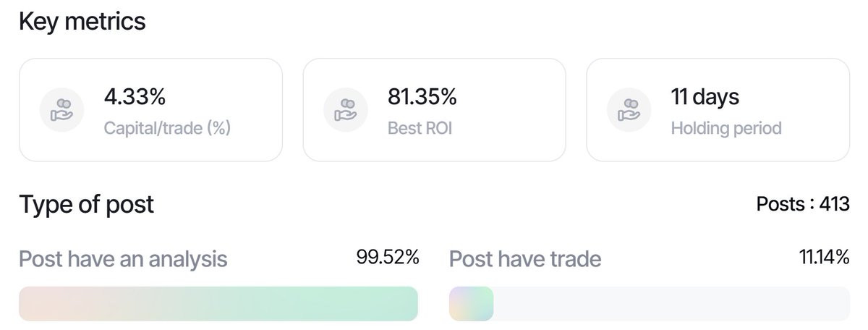Click the Post have an analysis label
Screen dimensions: 868x330
pos(123,259)
